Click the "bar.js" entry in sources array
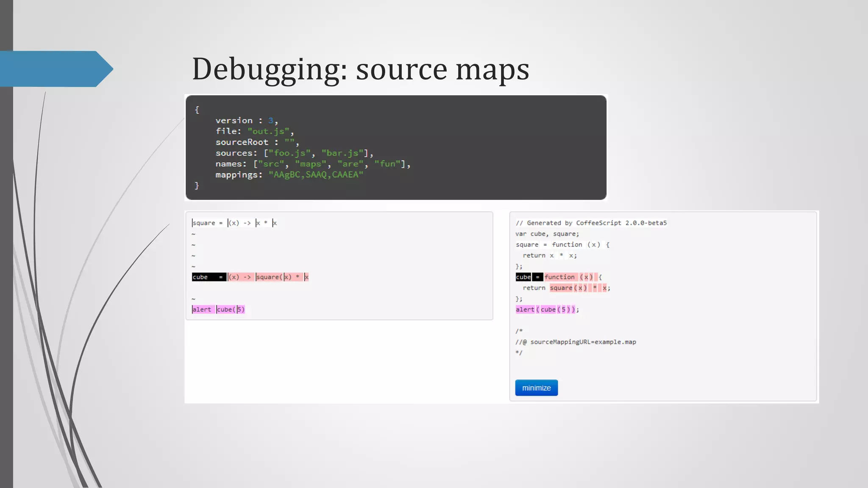 342,153
